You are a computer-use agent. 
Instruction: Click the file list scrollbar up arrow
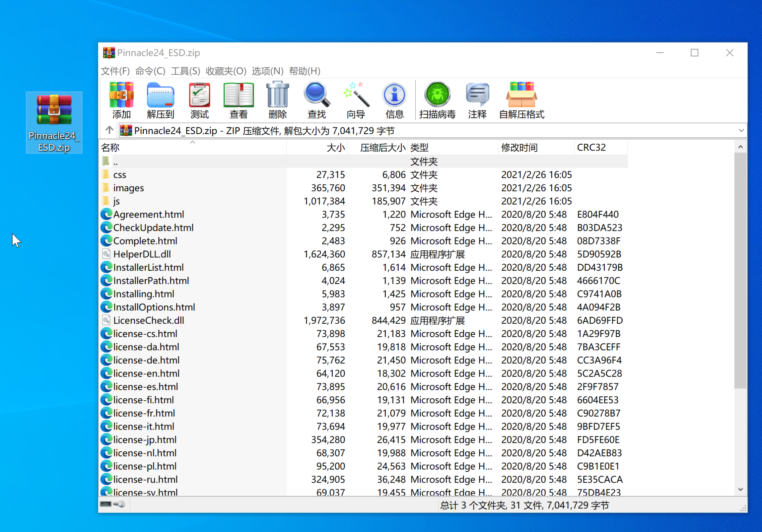740,147
